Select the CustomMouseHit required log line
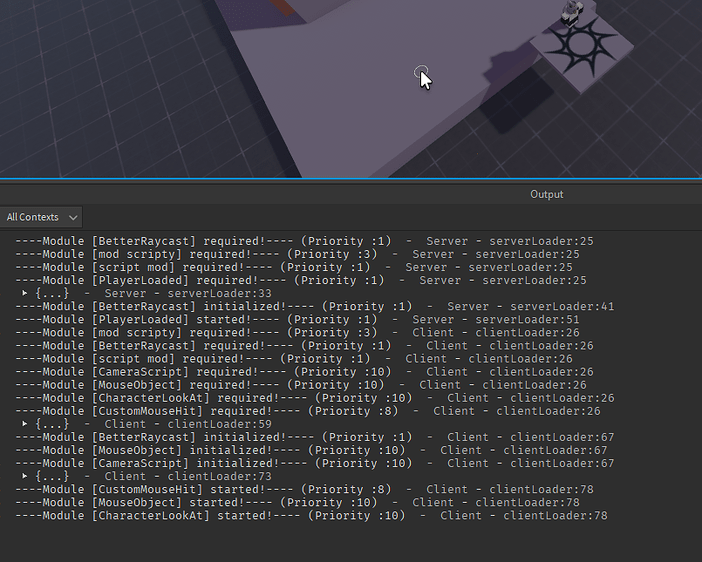Screen dimensions: 702x562 (308, 411)
